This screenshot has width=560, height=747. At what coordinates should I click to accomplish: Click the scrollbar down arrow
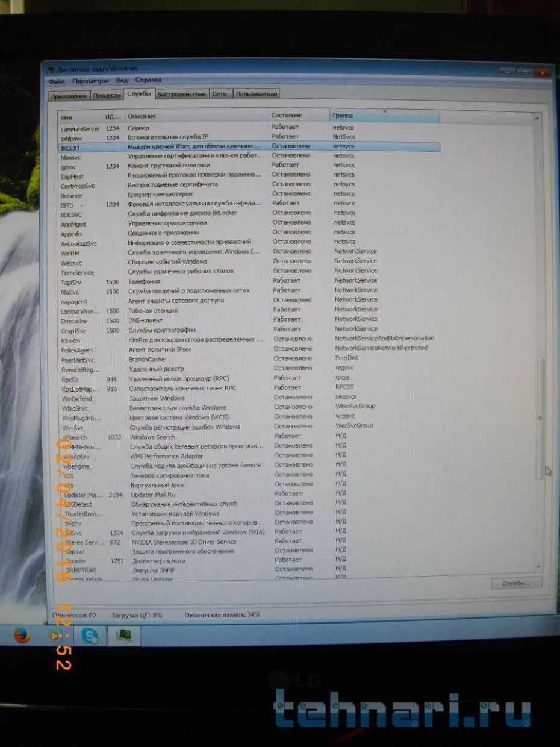540,566
